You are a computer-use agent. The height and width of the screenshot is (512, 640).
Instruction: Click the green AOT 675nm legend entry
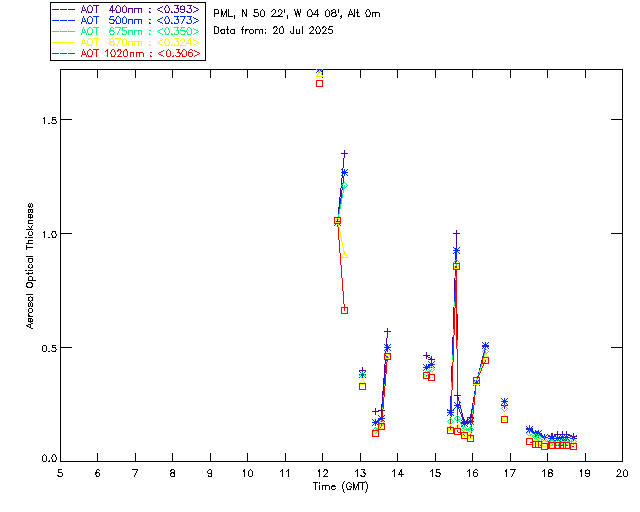tap(126, 31)
